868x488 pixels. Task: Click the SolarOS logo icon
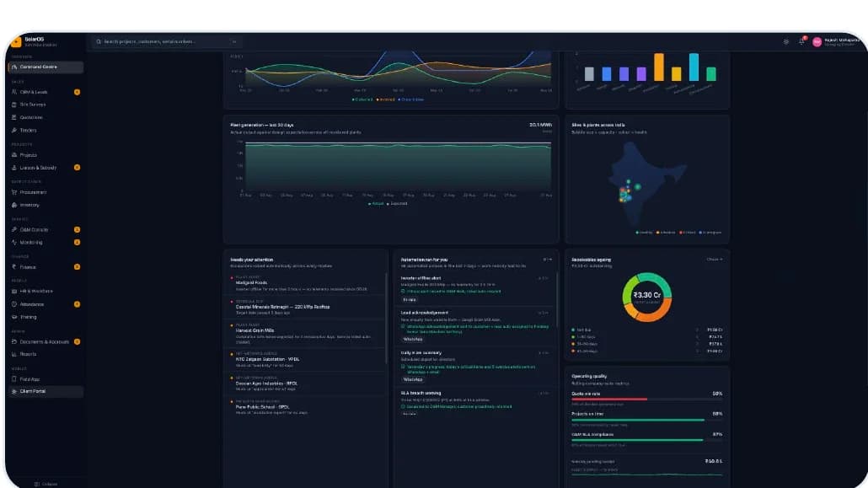16,41
